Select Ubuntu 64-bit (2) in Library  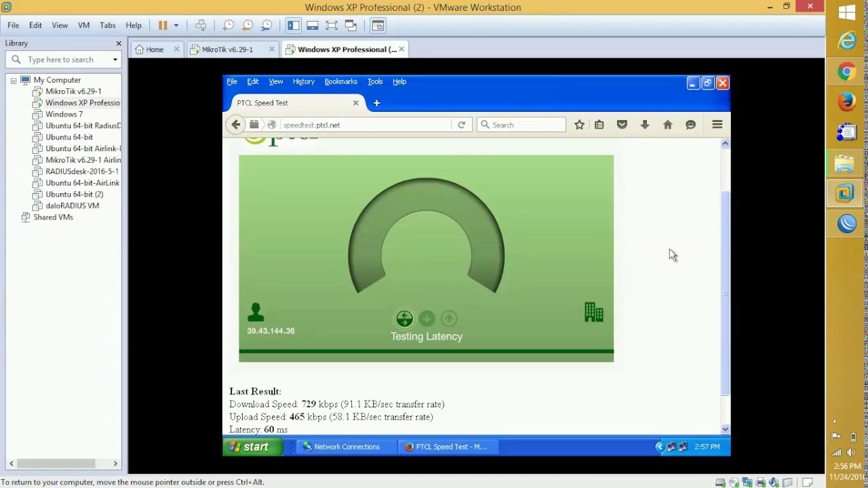pos(74,194)
